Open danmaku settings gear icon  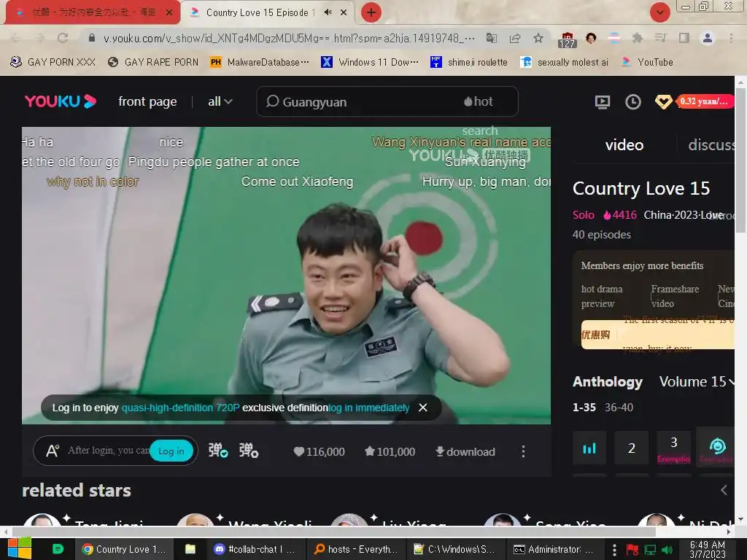pos(249,451)
